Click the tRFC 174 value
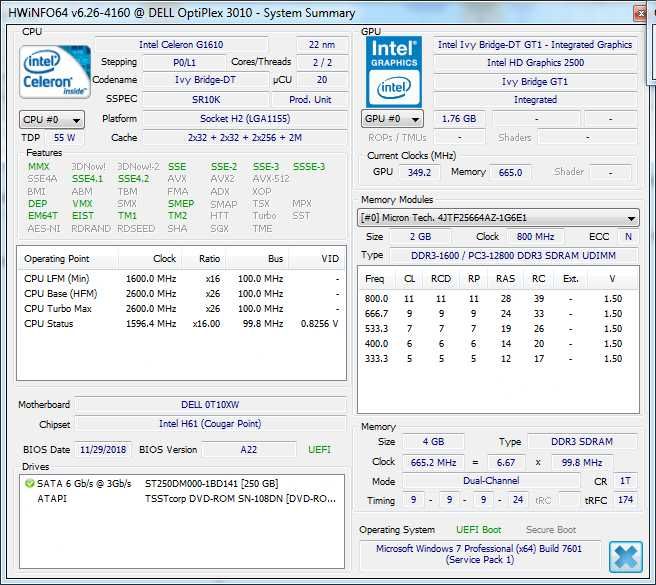The width and height of the screenshot is (656, 585). [x=625, y=500]
